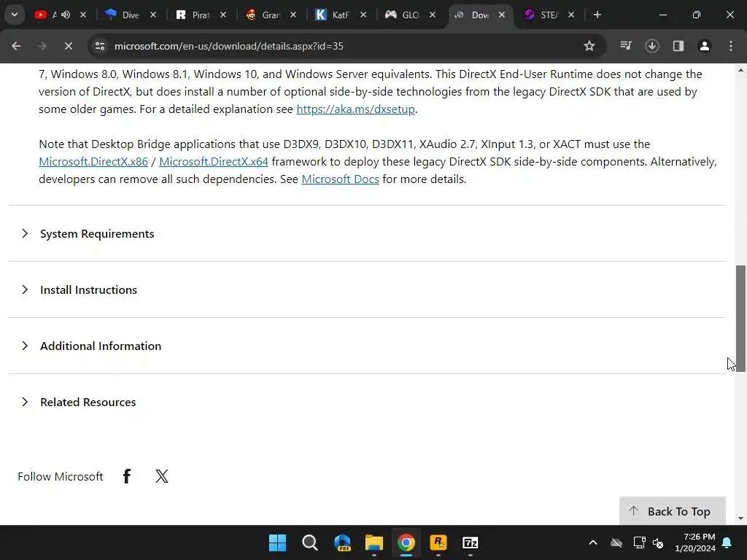Click the scrollbar up arrow
This screenshot has width=747, height=560.
(740, 70)
